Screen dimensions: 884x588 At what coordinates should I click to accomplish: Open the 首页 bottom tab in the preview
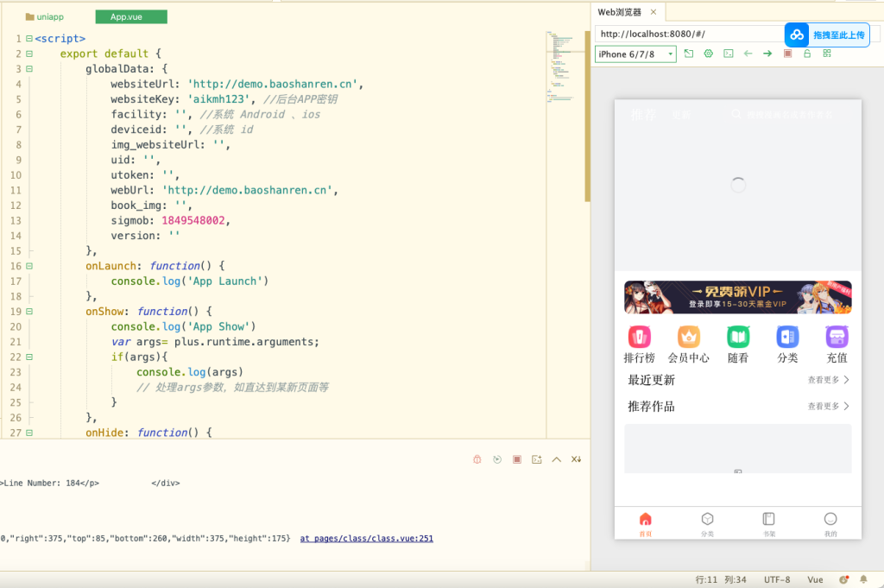point(646,524)
